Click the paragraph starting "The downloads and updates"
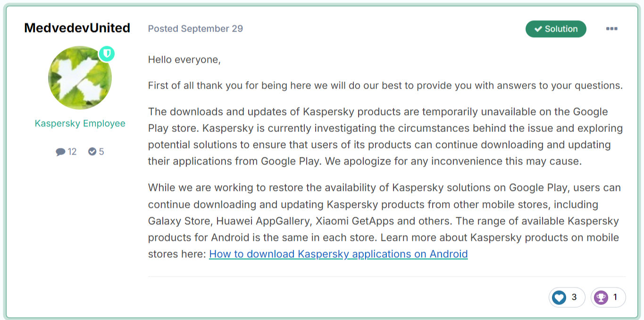The image size is (644, 320). tap(385, 137)
